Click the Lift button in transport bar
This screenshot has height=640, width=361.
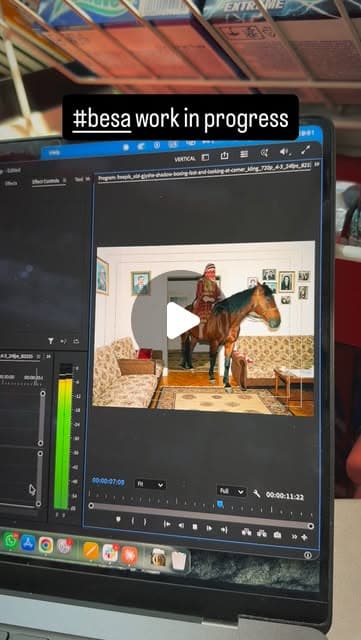pos(246,531)
